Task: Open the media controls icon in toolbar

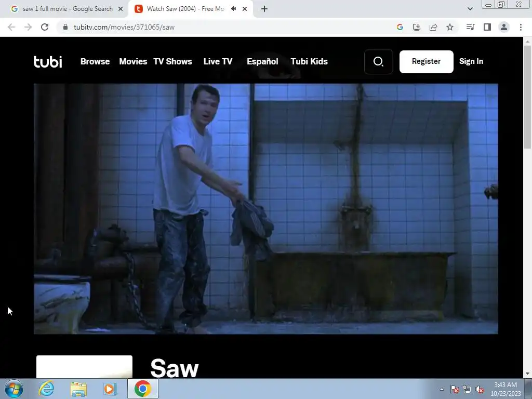Action: coord(470,27)
